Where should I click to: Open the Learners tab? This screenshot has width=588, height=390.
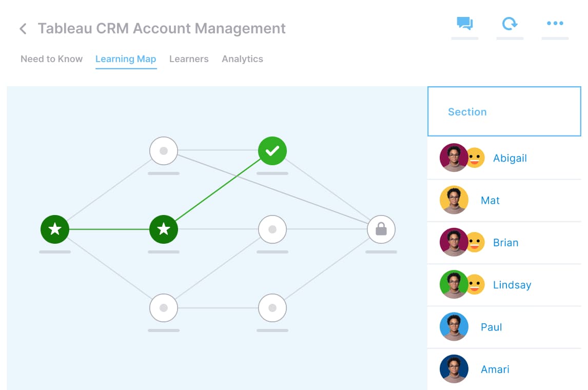[189, 59]
